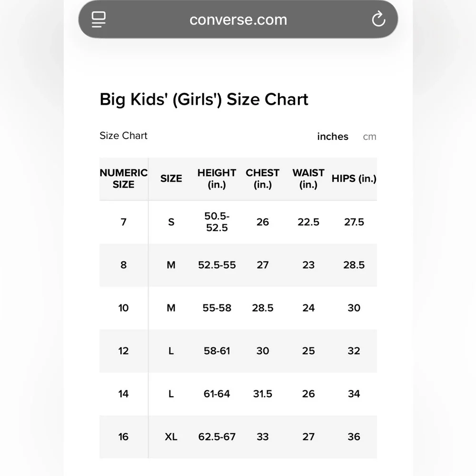The width and height of the screenshot is (476, 476).
Task: Click the 62.5-67 height cell
Action: (x=217, y=437)
